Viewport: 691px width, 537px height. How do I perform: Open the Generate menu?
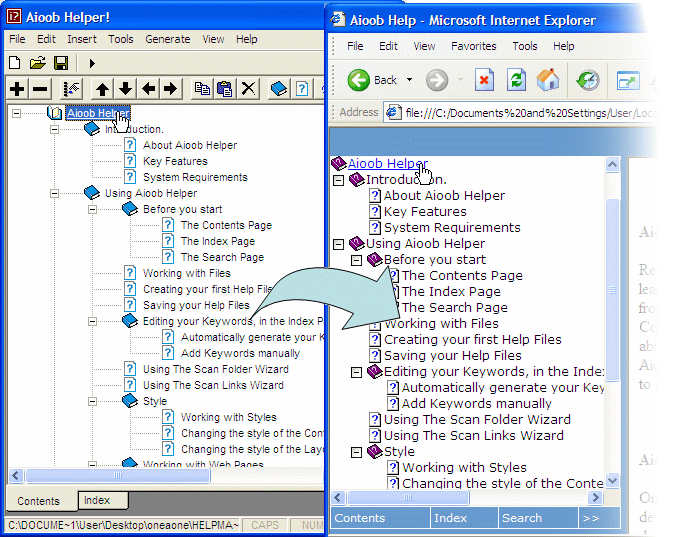167,39
